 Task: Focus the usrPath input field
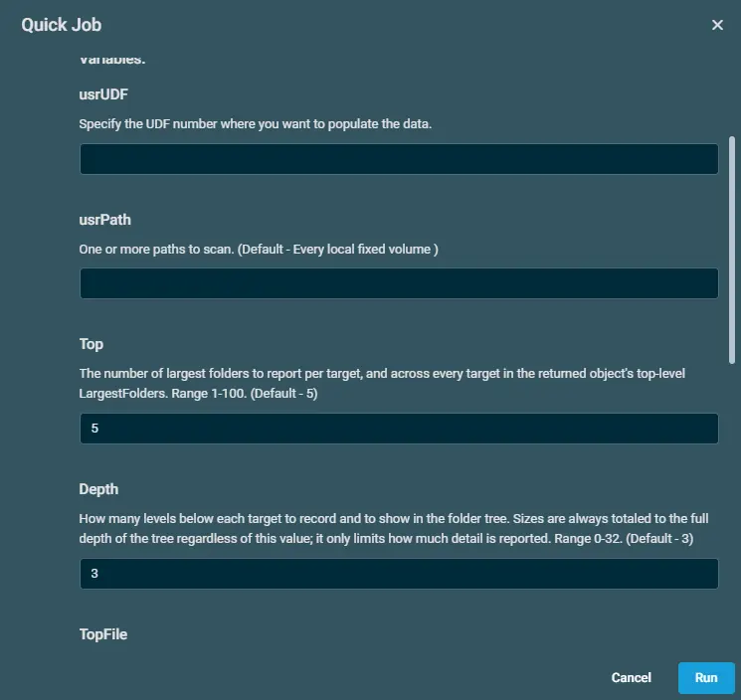click(399, 283)
